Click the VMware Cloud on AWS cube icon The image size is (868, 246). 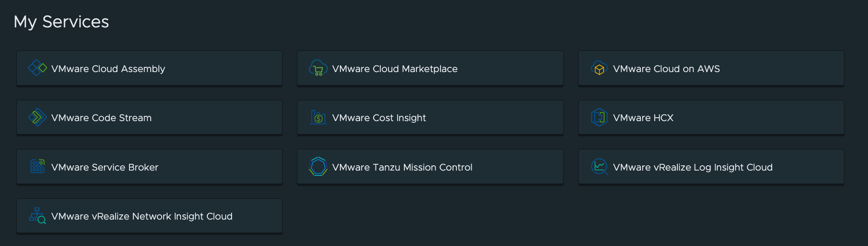599,68
